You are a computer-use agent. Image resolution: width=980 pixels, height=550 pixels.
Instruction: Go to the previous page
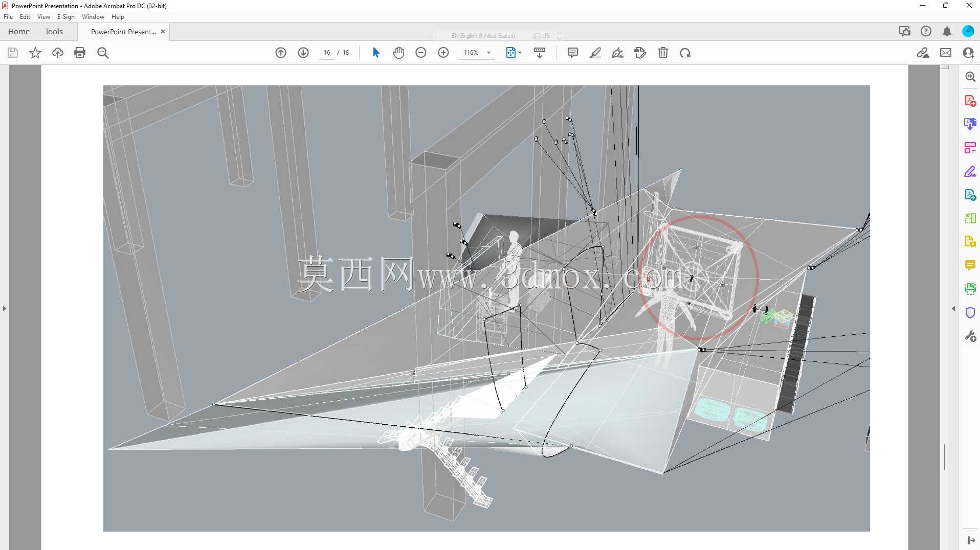(x=281, y=53)
